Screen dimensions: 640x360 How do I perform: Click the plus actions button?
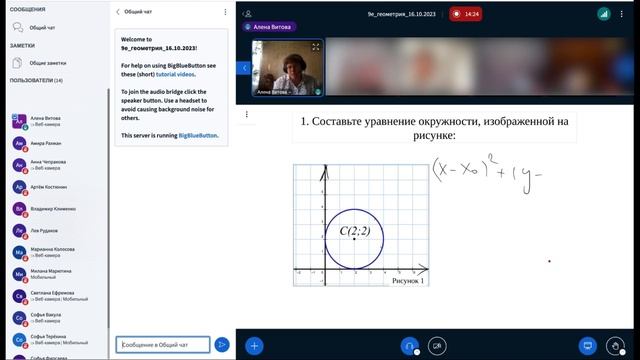(x=254, y=346)
